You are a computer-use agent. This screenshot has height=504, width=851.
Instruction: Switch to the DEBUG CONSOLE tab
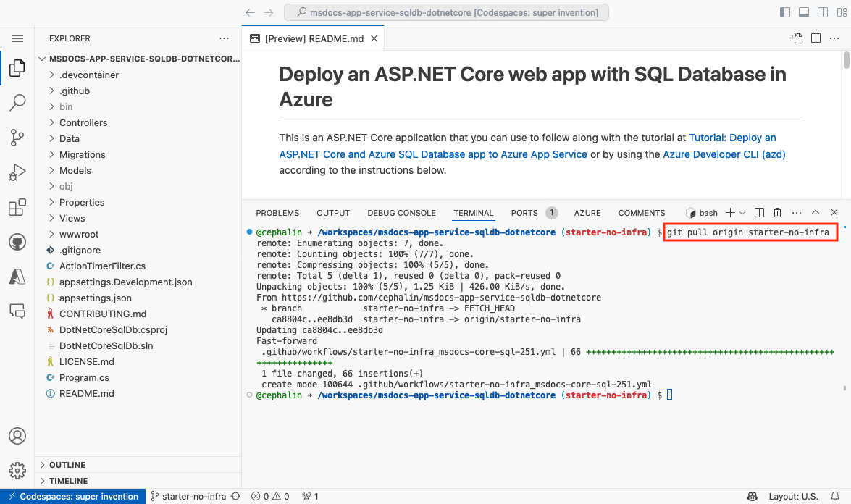coord(401,212)
